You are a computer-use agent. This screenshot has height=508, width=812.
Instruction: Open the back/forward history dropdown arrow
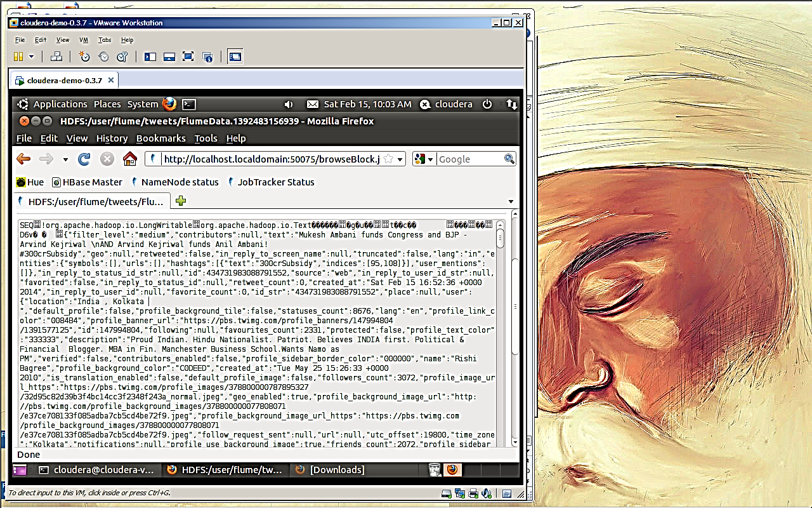pyautogui.click(x=65, y=159)
